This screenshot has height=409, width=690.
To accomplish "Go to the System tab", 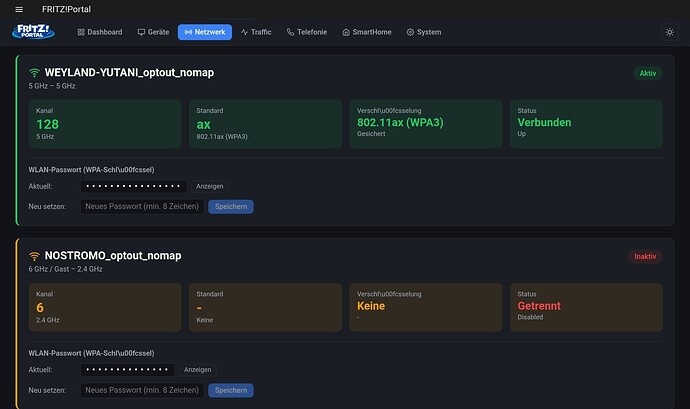I will tap(424, 32).
